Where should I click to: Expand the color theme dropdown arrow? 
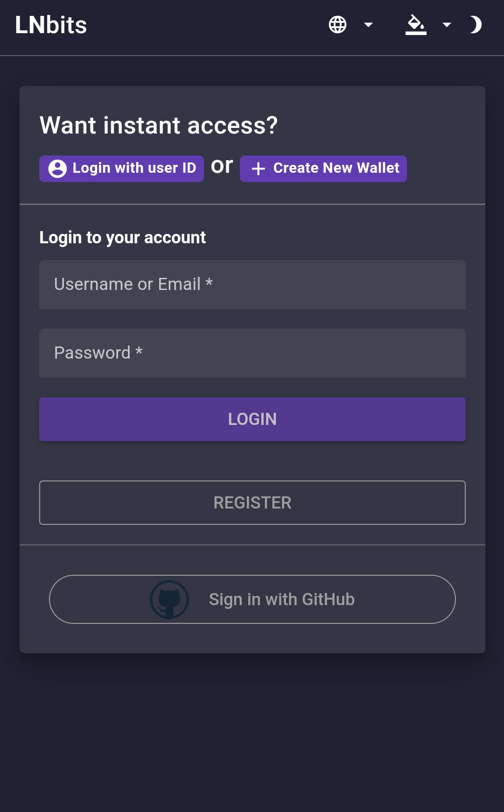coord(447,25)
